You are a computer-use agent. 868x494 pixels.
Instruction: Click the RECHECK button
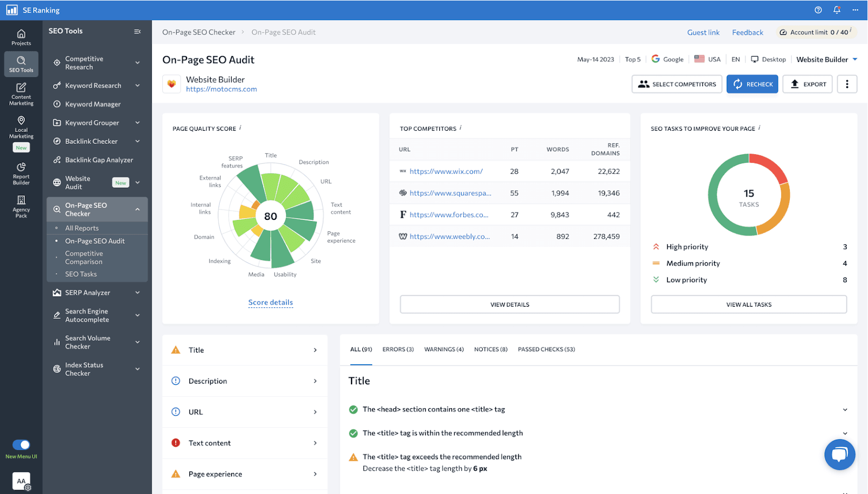(752, 84)
